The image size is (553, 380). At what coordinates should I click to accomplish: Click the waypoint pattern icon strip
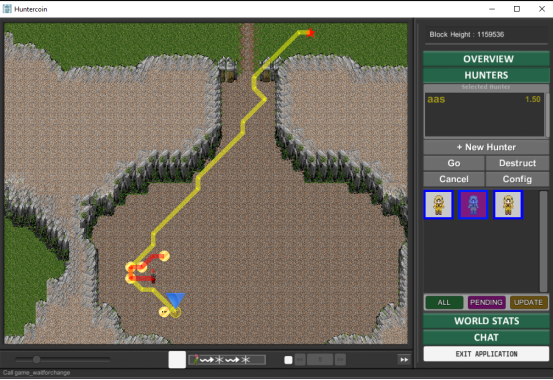tap(227, 360)
